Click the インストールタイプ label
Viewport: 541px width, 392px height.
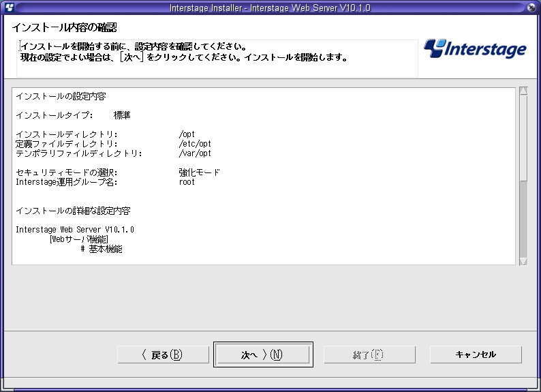click(55, 115)
